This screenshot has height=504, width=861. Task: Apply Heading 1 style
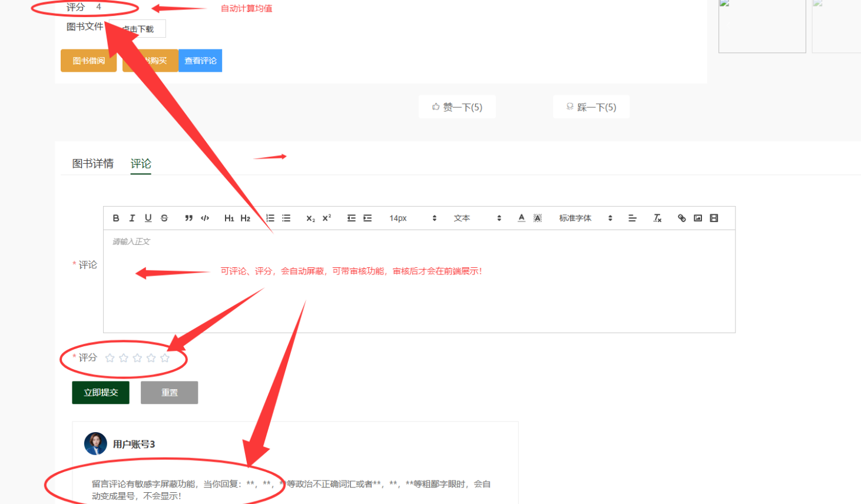point(229,218)
